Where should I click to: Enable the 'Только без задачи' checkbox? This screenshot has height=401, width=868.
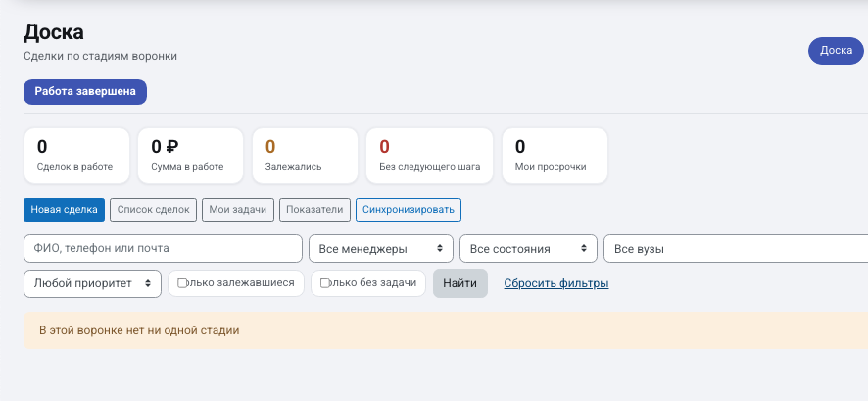[x=325, y=283]
